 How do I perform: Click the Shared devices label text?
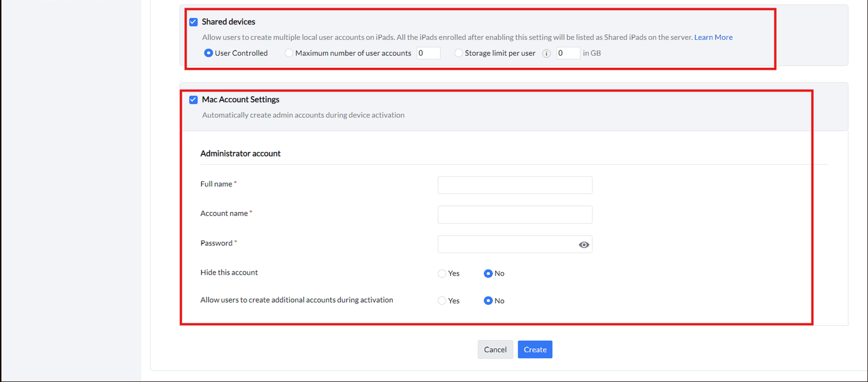click(228, 22)
